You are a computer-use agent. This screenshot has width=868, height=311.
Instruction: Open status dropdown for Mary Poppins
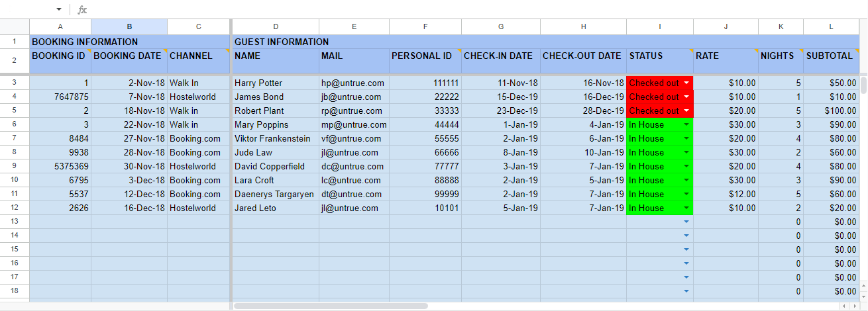pos(686,125)
